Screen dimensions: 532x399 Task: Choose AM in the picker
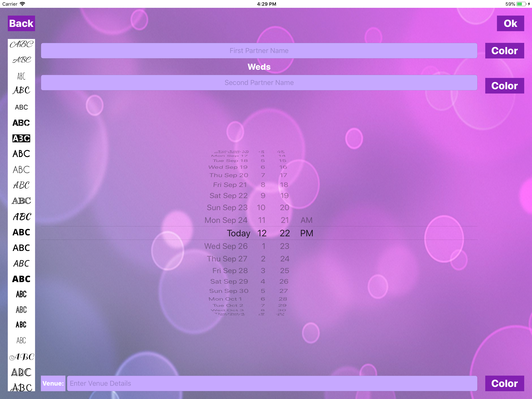(306, 220)
